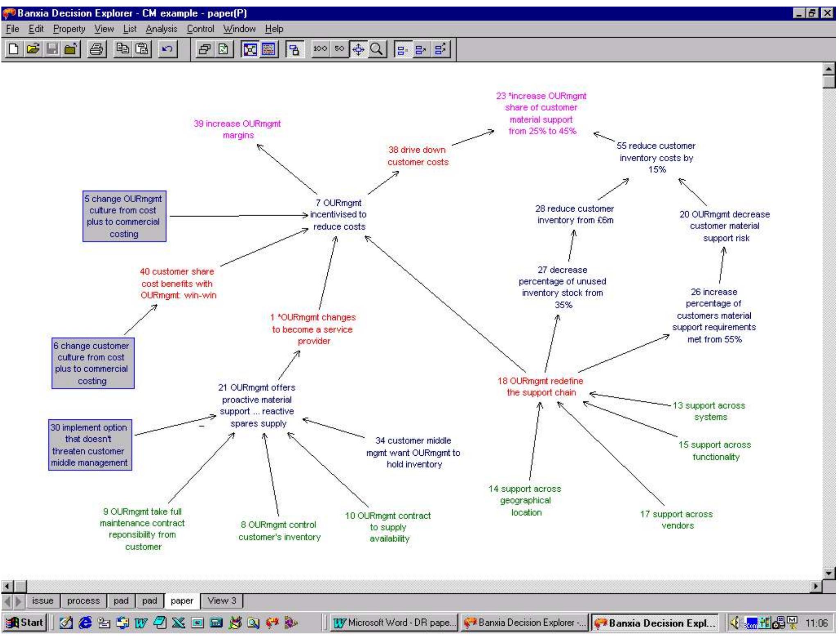Switch to map display mode icon
The image size is (840, 642).
pos(250,50)
